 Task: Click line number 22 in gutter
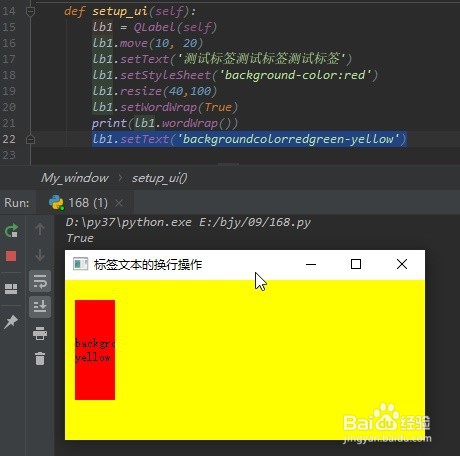pos(9,139)
